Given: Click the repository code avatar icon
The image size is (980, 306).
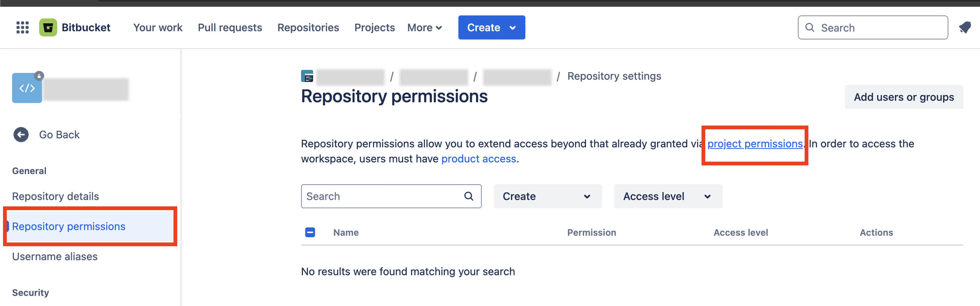Looking at the screenshot, I should tap(27, 88).
